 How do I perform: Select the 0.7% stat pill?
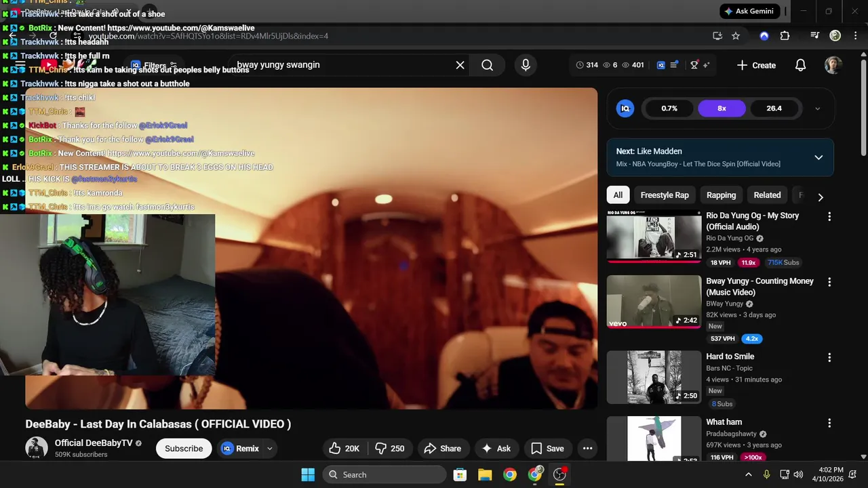click(x=669, y=108)
